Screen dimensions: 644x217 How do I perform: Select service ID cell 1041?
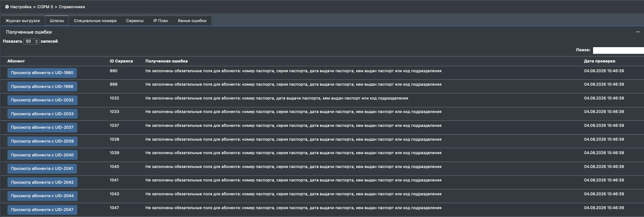tap(114, 180)
